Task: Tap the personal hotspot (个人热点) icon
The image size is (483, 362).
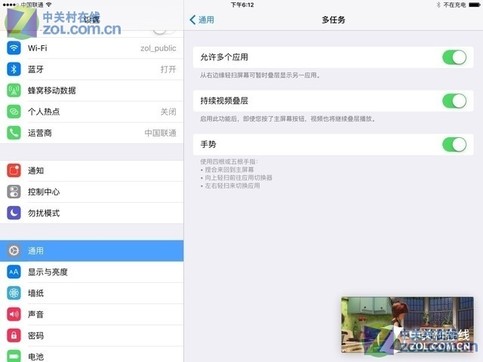Action: [x=14, y=112]
